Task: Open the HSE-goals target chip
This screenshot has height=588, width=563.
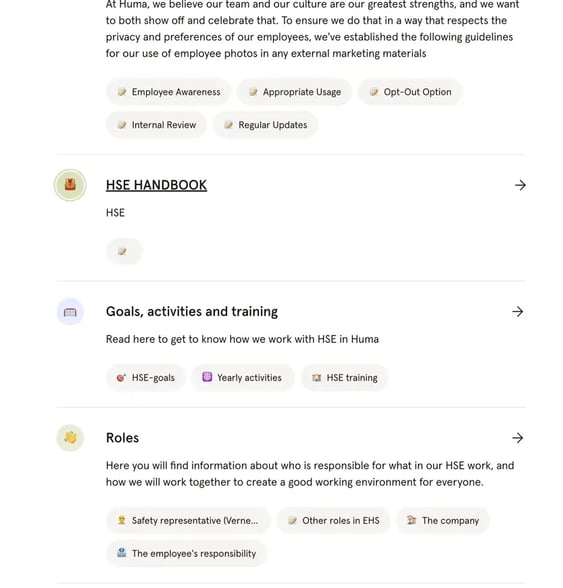Action: (x=146, y=378)
